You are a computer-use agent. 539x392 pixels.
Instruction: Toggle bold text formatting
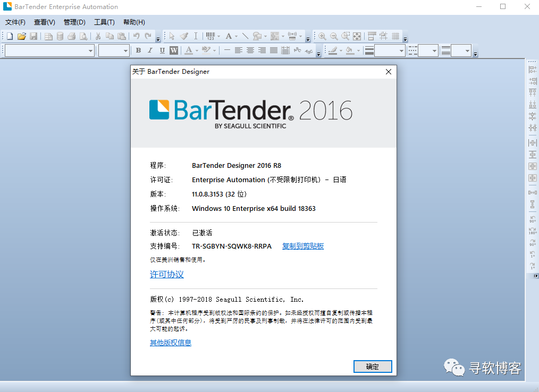pyautogui.click(x=138, y=50)
